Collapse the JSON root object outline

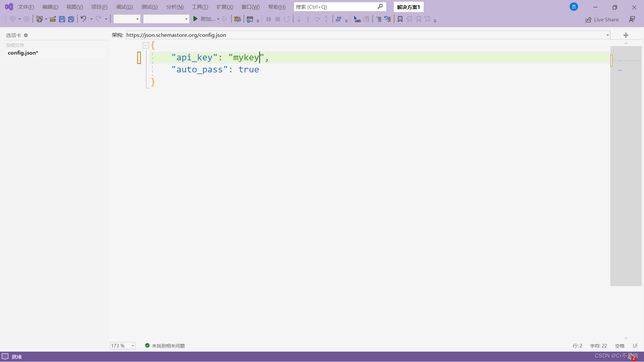pos(146,45)
